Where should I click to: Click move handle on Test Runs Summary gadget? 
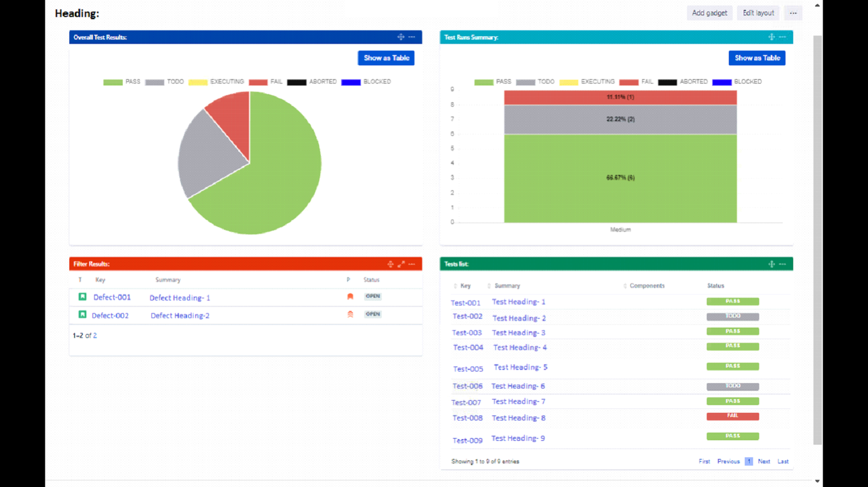coord(771,37)
